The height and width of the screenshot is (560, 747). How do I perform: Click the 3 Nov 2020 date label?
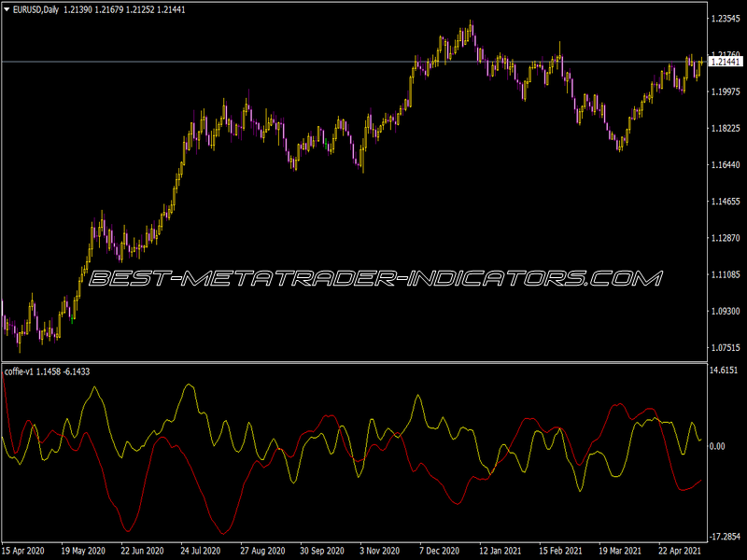tap(380, 551)
